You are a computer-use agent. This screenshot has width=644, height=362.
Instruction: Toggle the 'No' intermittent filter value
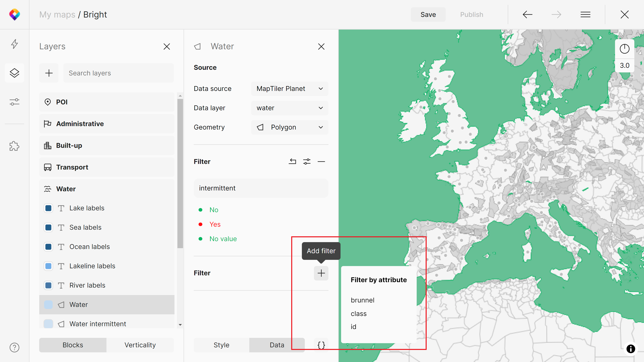(214, 210)
